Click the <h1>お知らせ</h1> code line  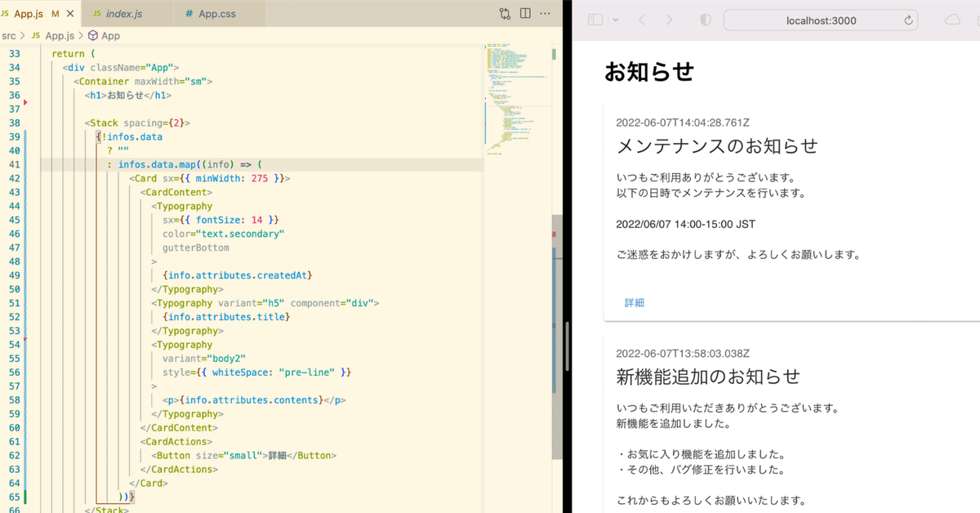click(128, 95)
